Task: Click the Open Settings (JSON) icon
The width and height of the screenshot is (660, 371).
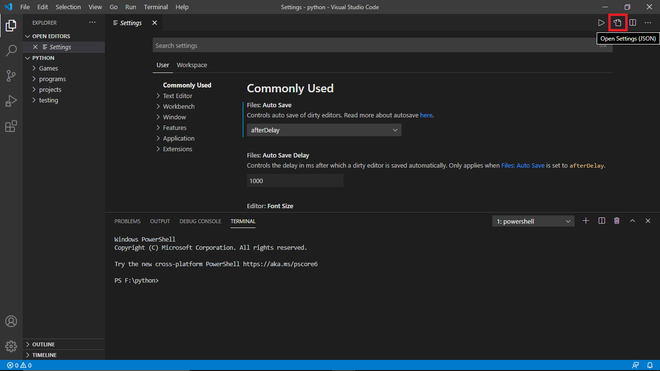Action: pyautogui.click(x=617, y=23)
